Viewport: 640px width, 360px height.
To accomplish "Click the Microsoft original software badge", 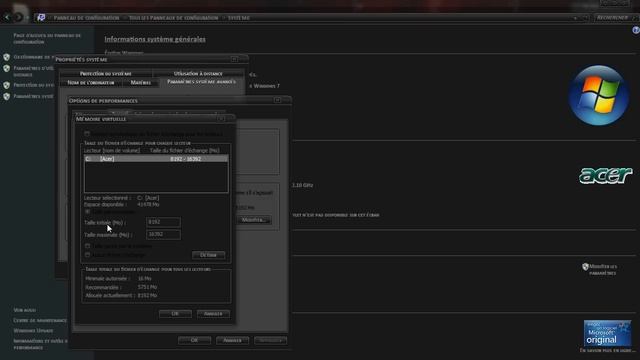I will (x=607, y=333).
